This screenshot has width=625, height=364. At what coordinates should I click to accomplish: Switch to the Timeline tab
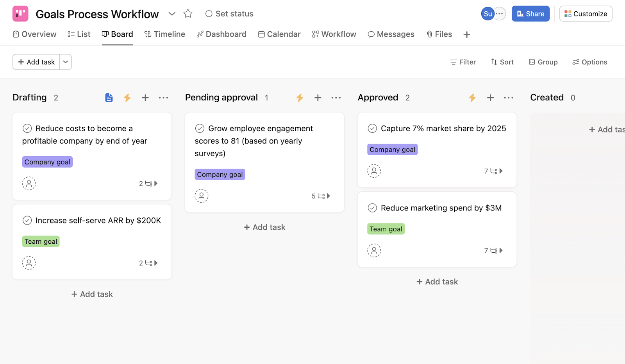pyautogui.click(x=164, y=34)
